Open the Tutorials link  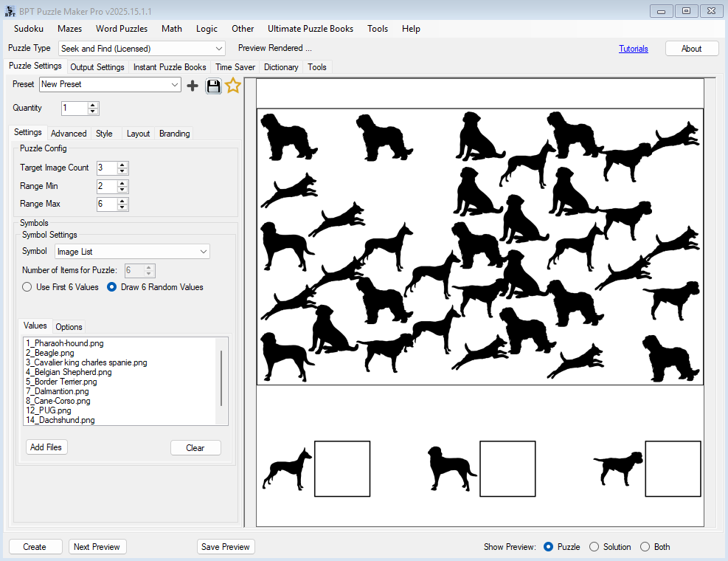633,49
